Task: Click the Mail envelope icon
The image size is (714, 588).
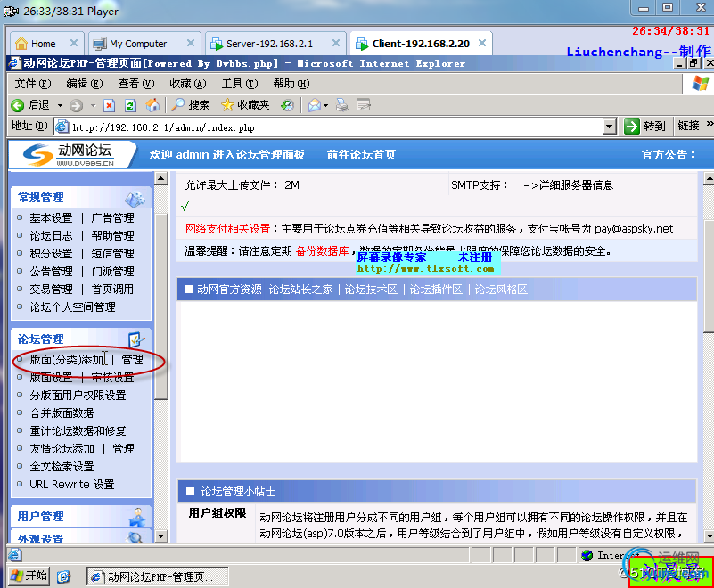Action: click(315, 106)
